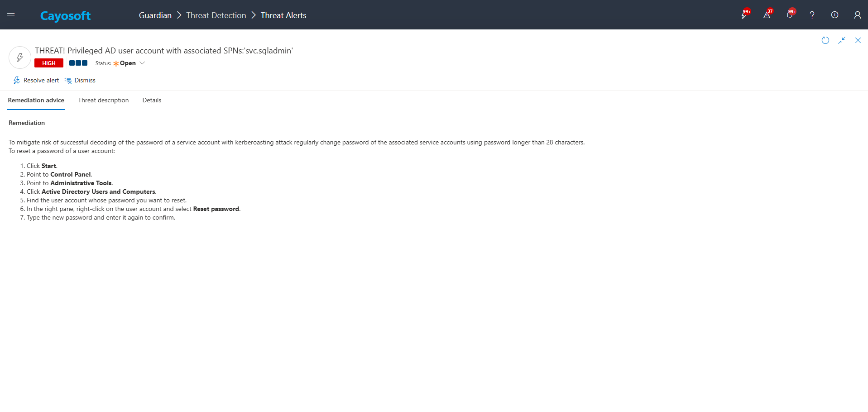Open the info circle icon
Viewport: 868px width, 412px height.
click(x=834, y=15)
